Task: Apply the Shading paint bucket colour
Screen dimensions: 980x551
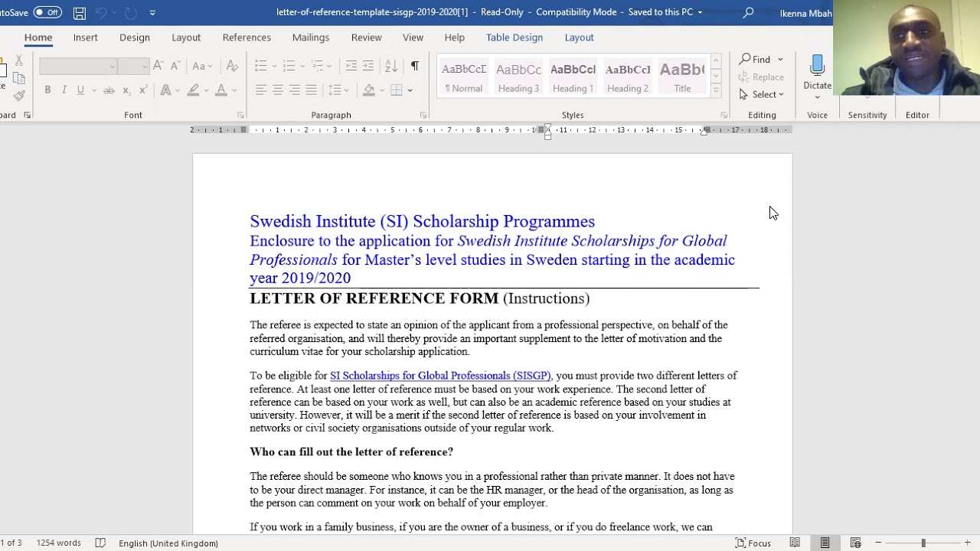Action: coord(369,90)
